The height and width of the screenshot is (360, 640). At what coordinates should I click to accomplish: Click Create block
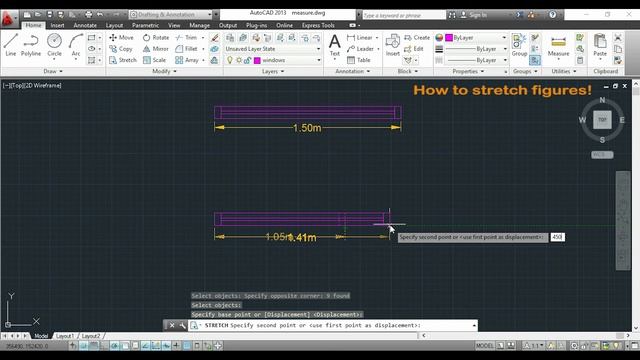tap(417, 38)
